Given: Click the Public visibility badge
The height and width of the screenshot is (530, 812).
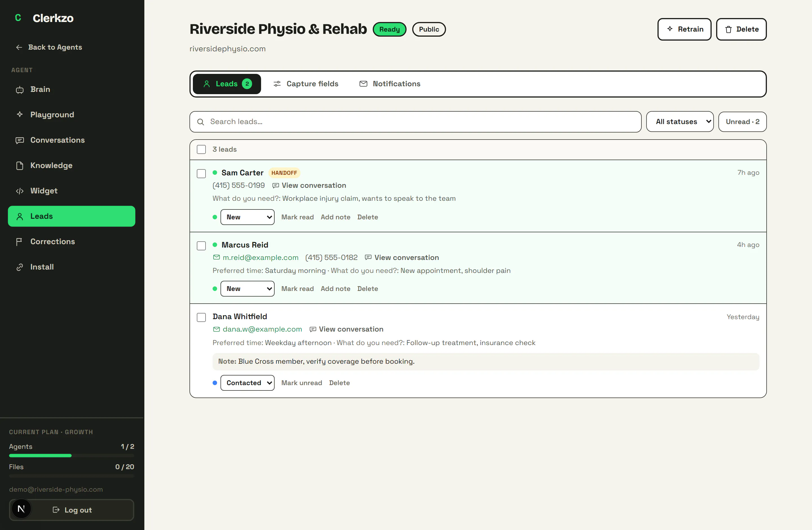Looking at the screenshot, I should (429, 29).
